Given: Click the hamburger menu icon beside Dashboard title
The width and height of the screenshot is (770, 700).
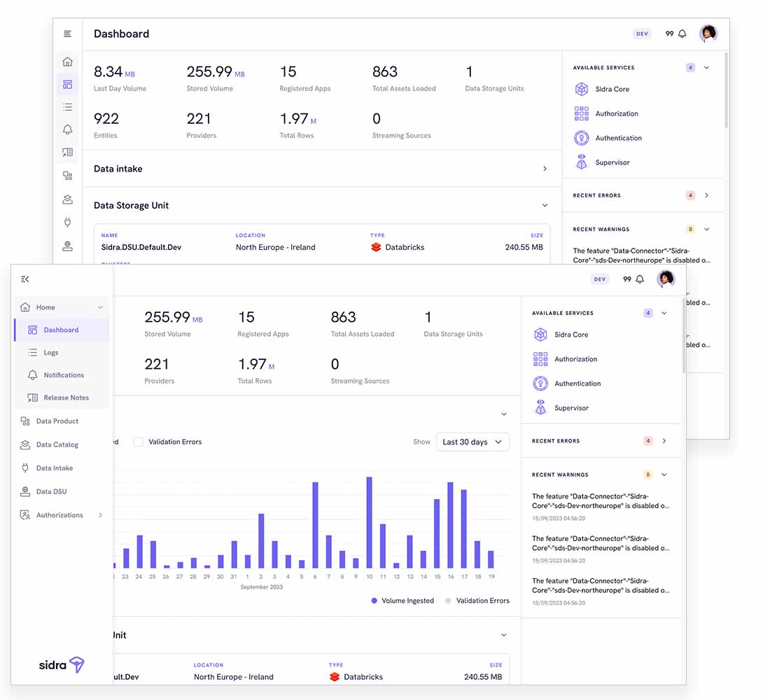Looking at the screenshot, I should (67, 34).
